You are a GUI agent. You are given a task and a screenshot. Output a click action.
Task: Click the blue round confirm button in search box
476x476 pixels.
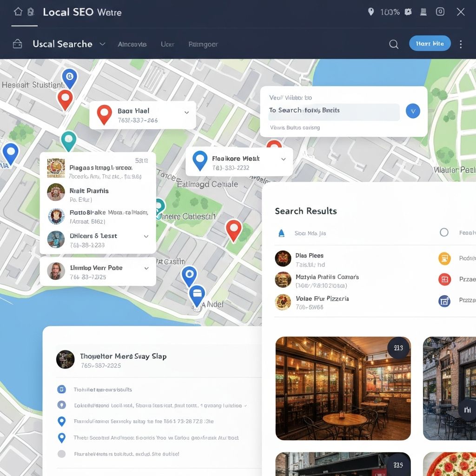413,111
